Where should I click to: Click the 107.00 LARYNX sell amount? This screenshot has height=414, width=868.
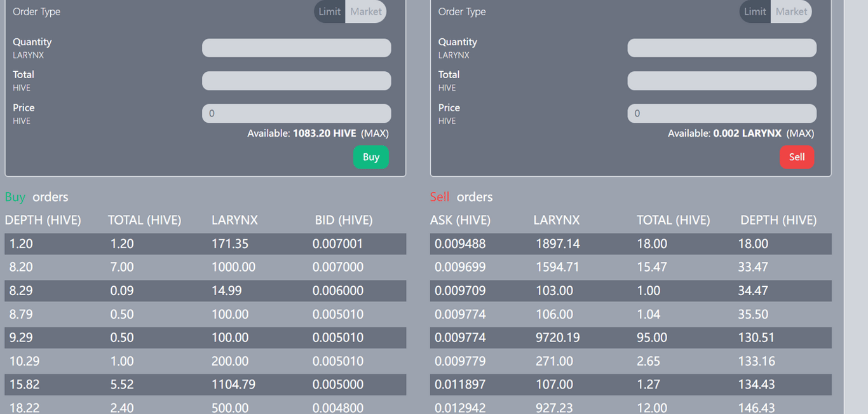555,385
